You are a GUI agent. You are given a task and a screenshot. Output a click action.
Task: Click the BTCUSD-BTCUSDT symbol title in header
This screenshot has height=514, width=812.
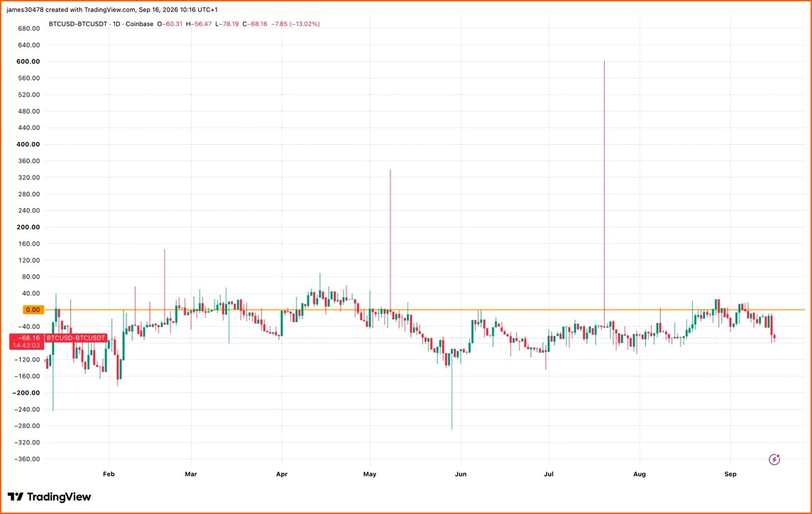(77, 24)
